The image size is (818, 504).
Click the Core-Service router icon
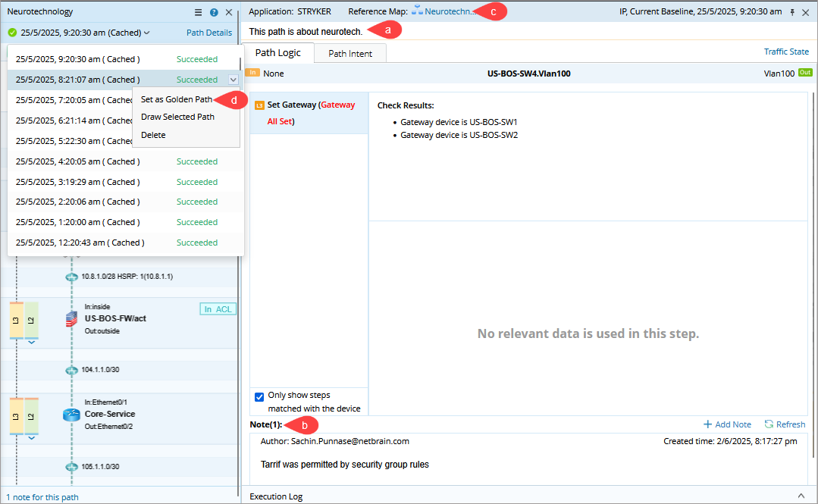click(x=72, y=415)
